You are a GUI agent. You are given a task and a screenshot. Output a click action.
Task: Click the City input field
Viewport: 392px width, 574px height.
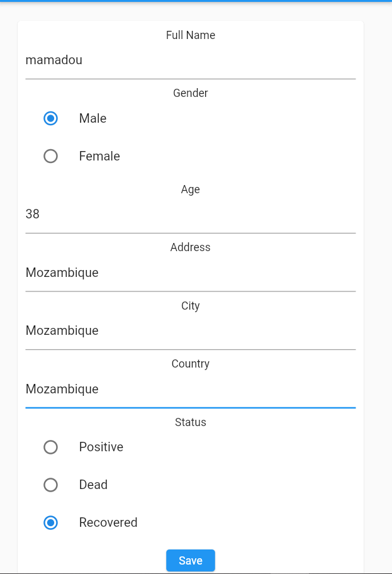click(190, 330)
